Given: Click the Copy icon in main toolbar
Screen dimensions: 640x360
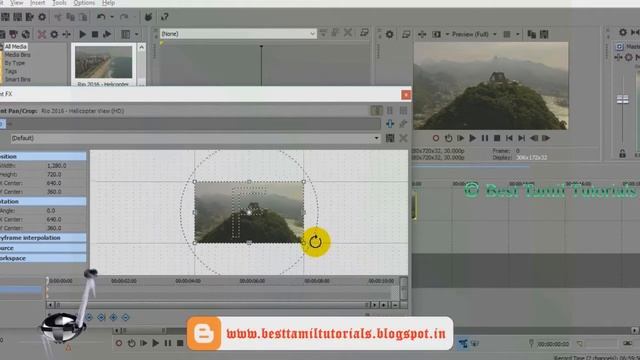Looking at the screenshot, I should [71, 17].
